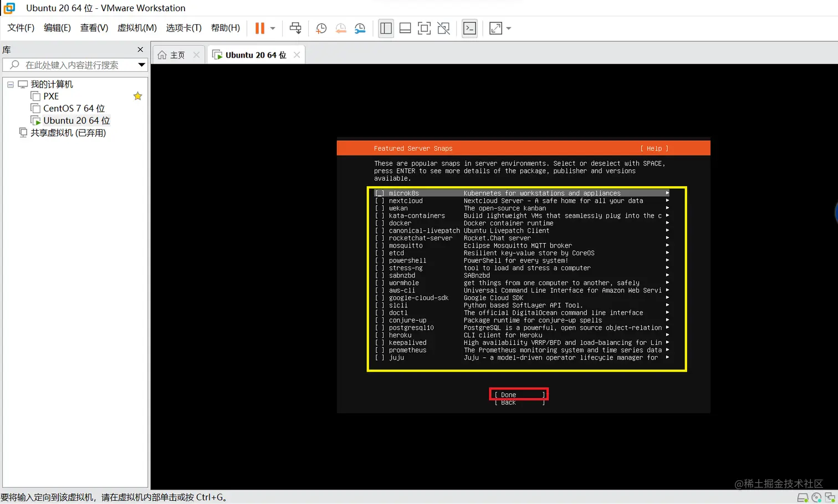
Task: Toggle the mosquitto snap checkbox
Action: click(380, 246)
